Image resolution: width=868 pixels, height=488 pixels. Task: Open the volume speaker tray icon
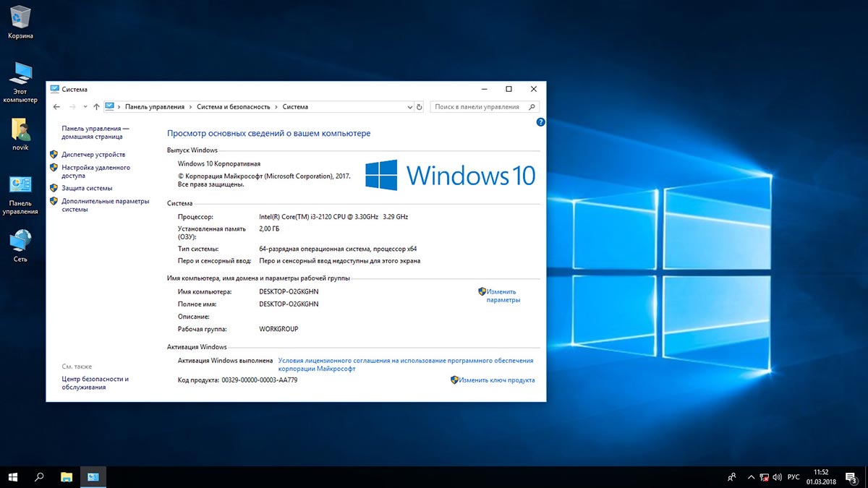pos(777,477)
